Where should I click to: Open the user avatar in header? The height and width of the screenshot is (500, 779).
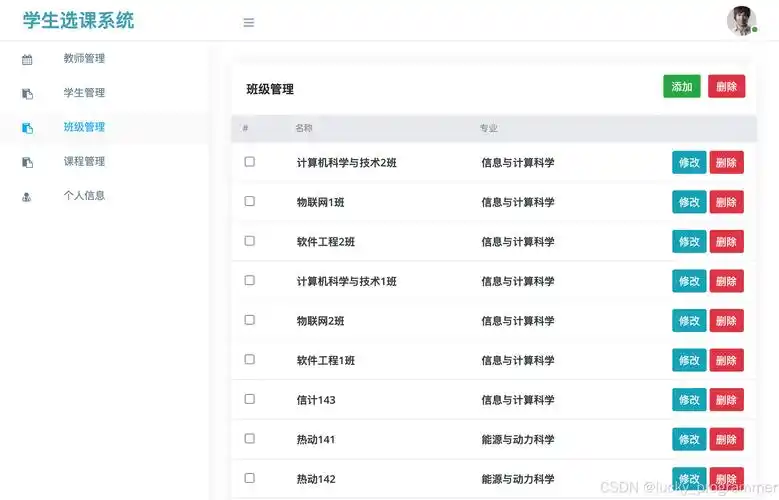tap(742, 21)
